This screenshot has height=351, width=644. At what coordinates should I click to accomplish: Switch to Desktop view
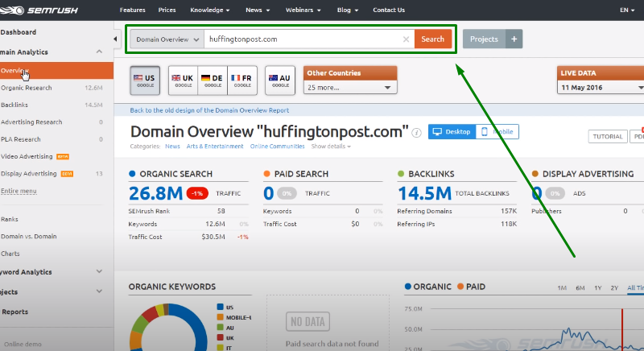[452, 132]
